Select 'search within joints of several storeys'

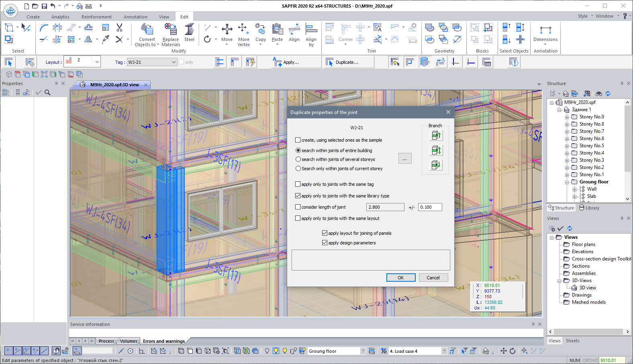[x=298, y=159]
